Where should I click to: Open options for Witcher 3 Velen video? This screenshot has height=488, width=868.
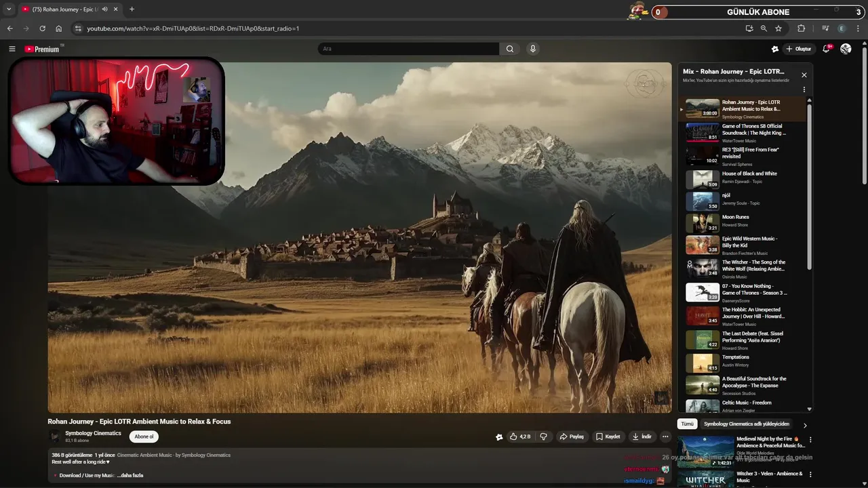pos(810,474)
